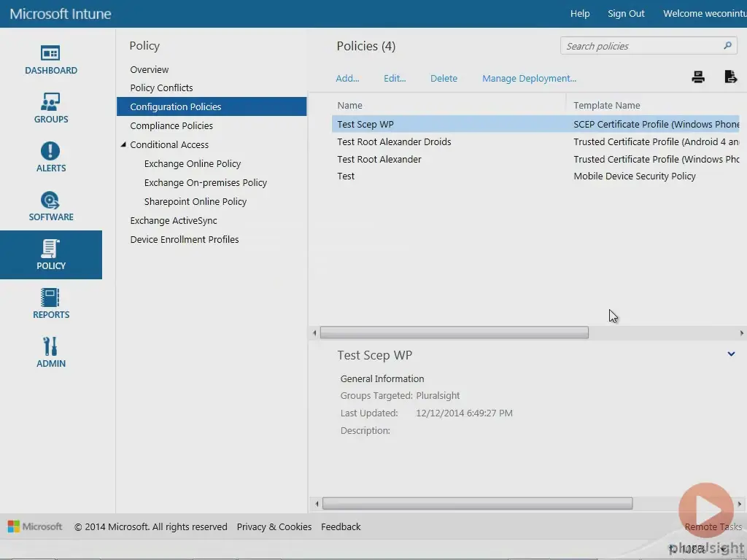Sort by the Name column header
This screenshot has width=747, height=560.
(x=349, y=105)
